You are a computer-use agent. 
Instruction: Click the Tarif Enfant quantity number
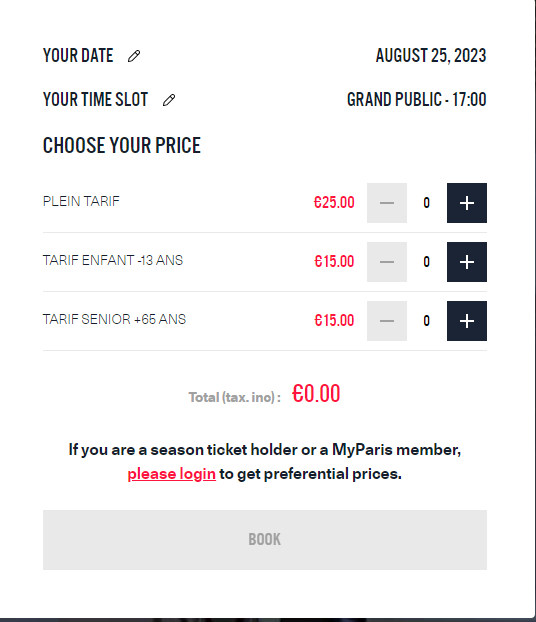coord(426,262)
